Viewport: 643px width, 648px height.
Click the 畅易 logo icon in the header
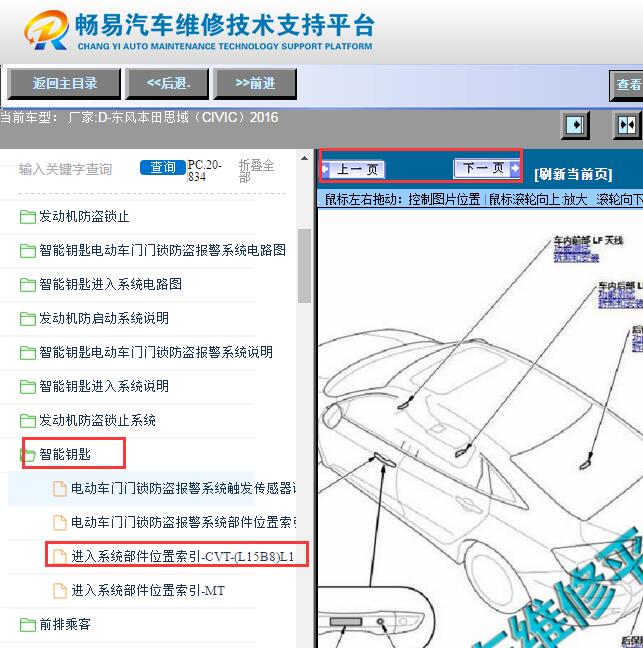point(46,30)
